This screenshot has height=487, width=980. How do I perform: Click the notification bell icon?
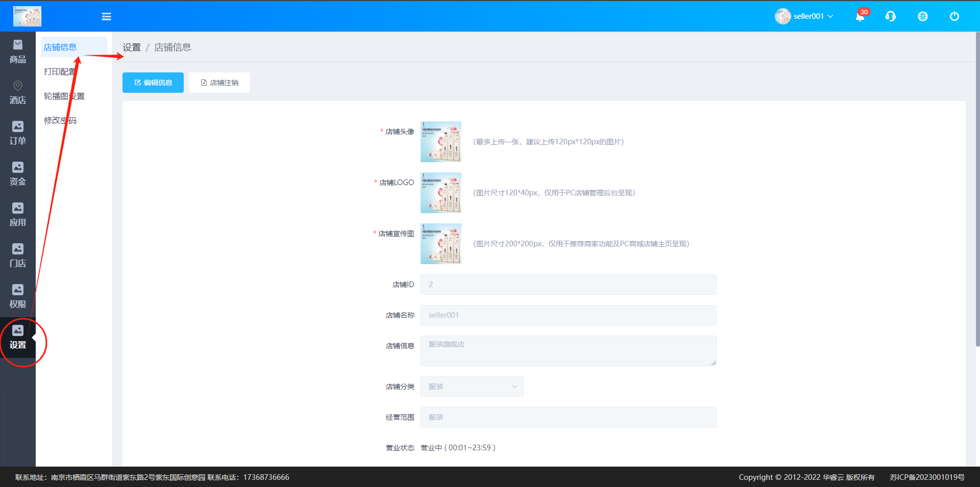pyautogui.click(x=860, y=16)
